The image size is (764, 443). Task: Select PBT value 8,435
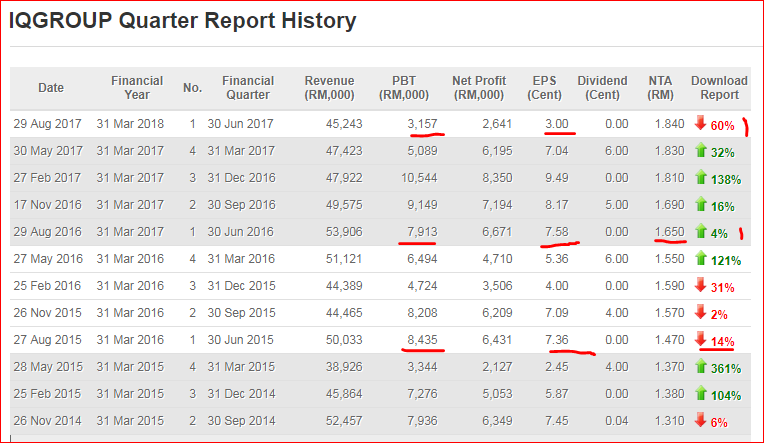pos(422,340)
